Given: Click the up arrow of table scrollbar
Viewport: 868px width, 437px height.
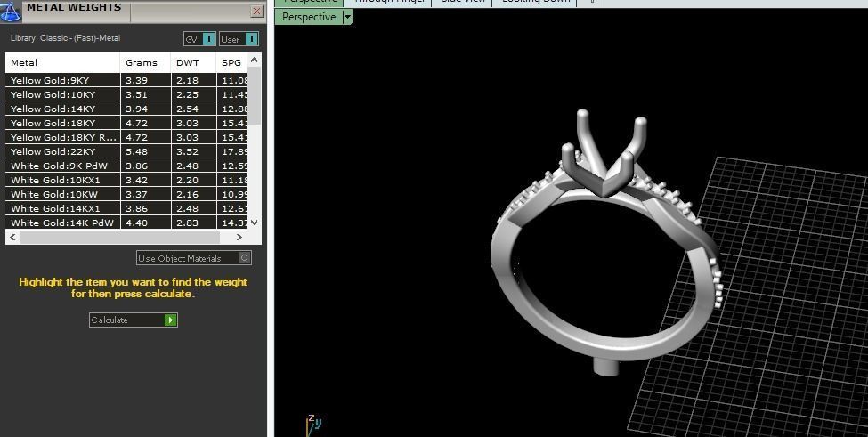Looking at the screenshot, I should (x=254, y=60).
